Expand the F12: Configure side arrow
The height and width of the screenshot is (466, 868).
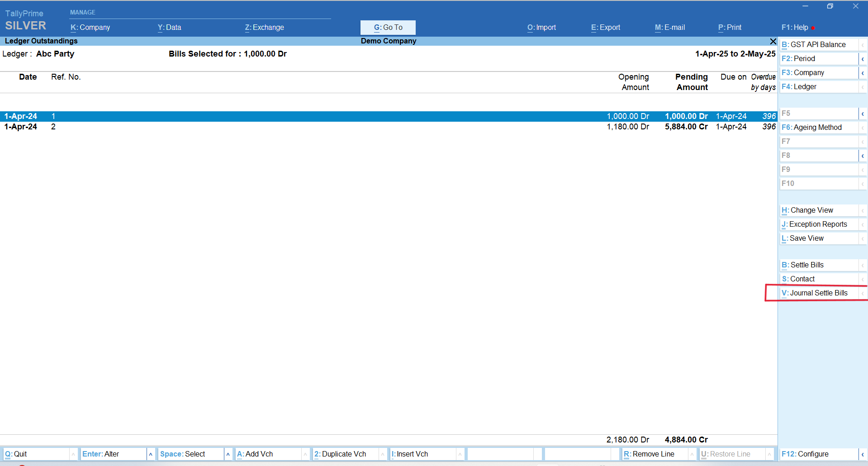[863, 454]
